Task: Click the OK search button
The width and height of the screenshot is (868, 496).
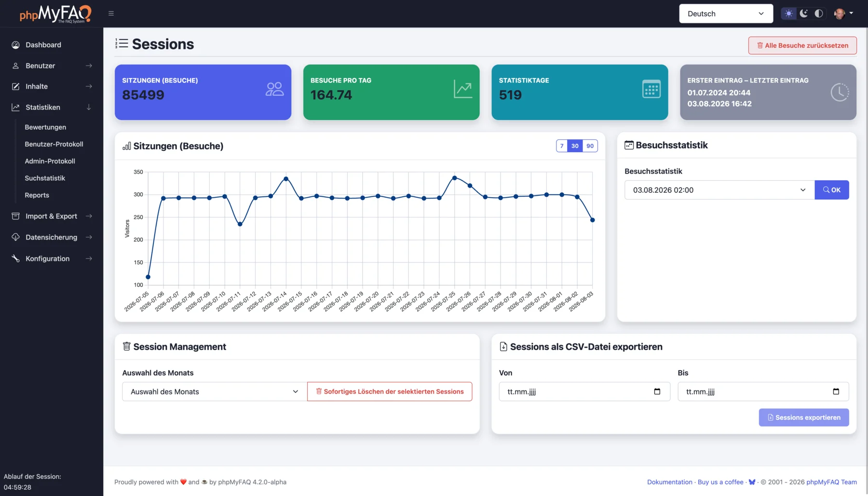Action: (832, 190)
